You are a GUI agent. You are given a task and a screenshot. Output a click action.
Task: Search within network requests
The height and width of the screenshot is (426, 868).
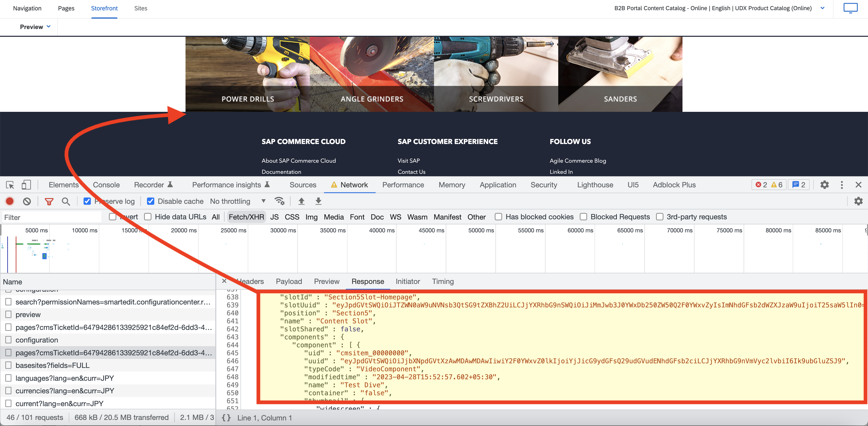tap(66, 201)
